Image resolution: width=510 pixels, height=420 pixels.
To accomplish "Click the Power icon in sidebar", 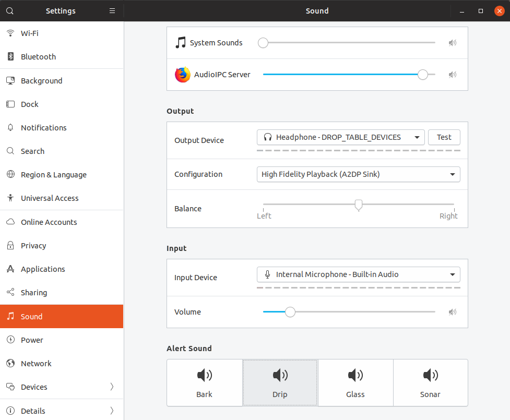I will pyautogui.click(x=10, y=340).
